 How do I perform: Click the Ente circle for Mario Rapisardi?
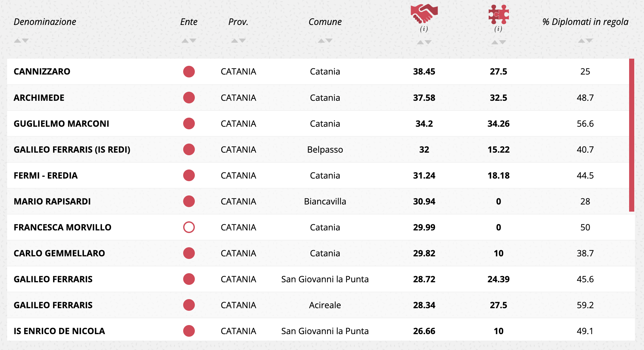189,201
